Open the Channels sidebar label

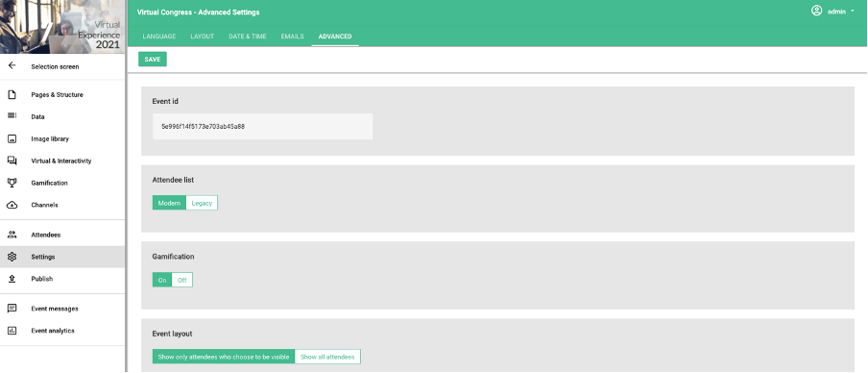[44, 205]
